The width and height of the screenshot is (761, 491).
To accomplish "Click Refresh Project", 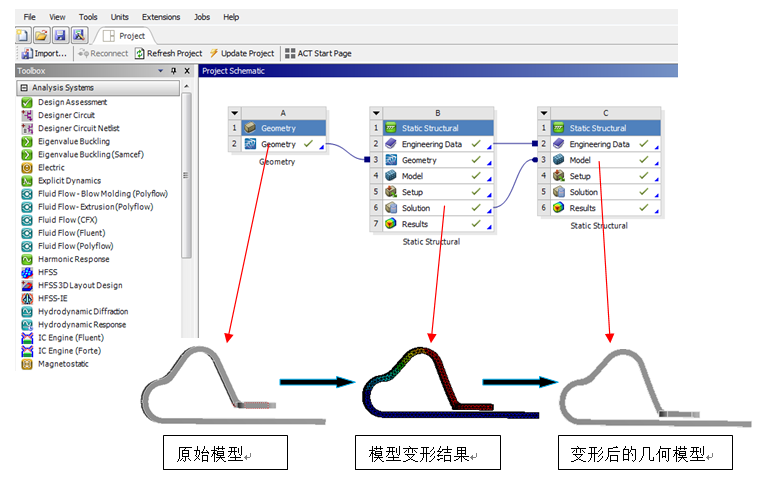I will pos(168,53).
